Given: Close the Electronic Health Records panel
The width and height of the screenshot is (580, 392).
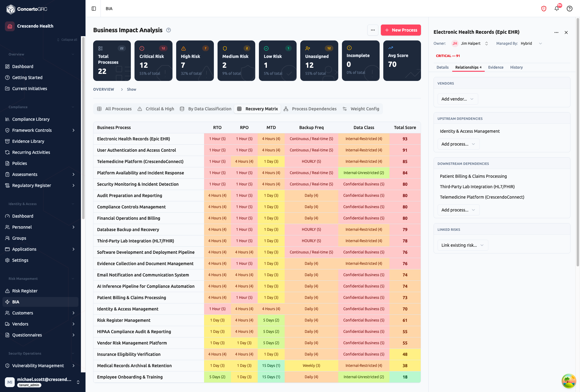Looking at the screenshot, I should click(566, 32).
